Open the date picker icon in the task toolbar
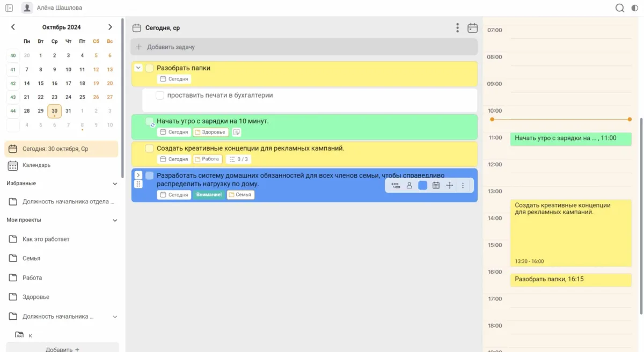This screenshot has height=352, width=644. coord(436,186)
